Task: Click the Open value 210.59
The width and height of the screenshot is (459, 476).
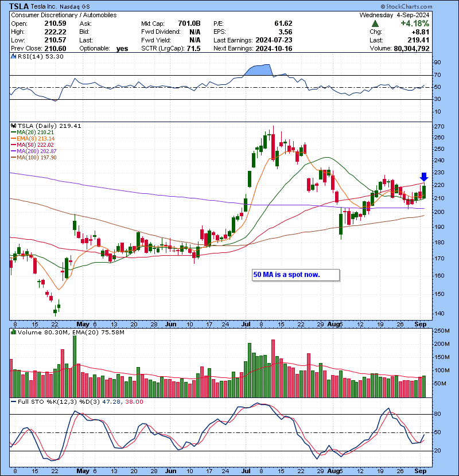Action: coord(55,24)
